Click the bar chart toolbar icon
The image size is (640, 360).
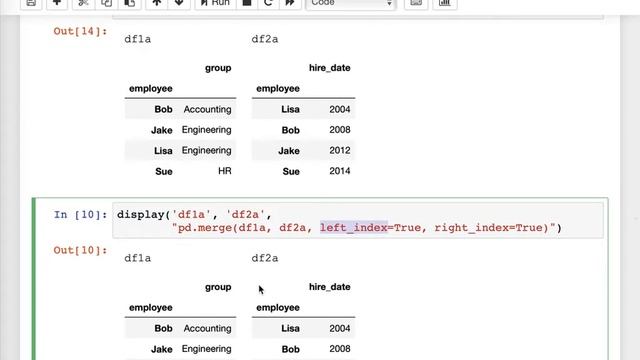click(x=444, y=3)
